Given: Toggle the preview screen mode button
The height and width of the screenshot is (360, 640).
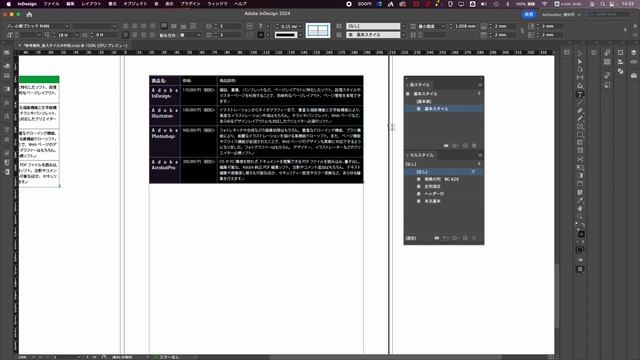Looking at the screenshot, I should point(580,269).
